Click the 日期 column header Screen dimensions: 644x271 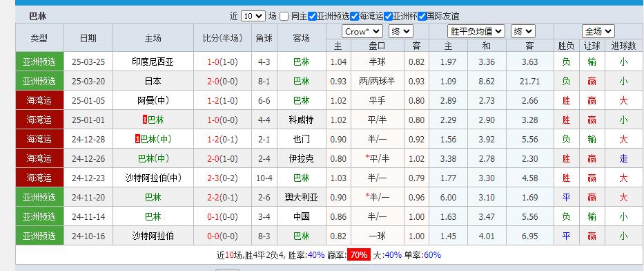(x=88, y=38)
